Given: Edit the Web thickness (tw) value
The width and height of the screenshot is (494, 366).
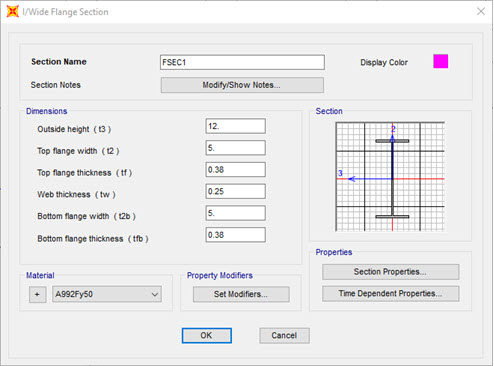Looking at the screenshot, I should click(235, 191).
